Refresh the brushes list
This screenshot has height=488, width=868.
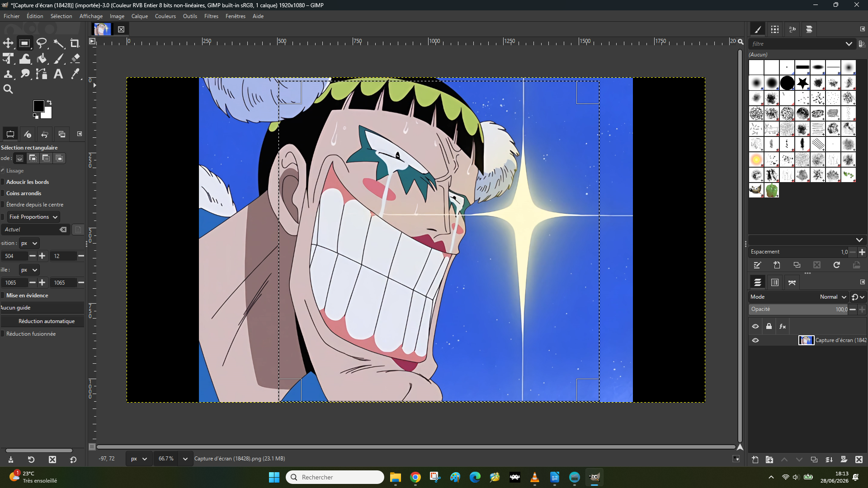click(x=837, y=265)
